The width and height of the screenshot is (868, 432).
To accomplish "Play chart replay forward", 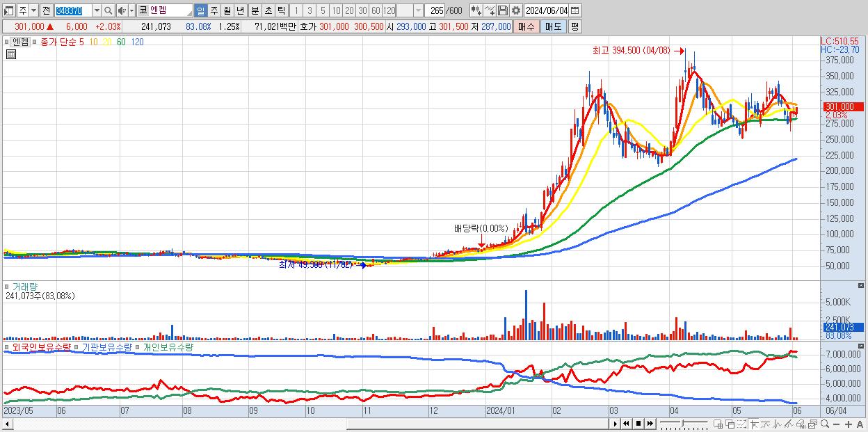I will coord(615,424).
